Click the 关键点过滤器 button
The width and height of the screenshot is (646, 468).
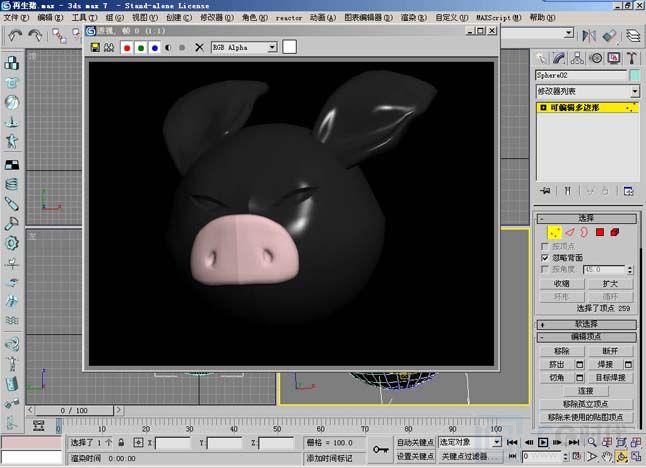click(x=469, y=456)
